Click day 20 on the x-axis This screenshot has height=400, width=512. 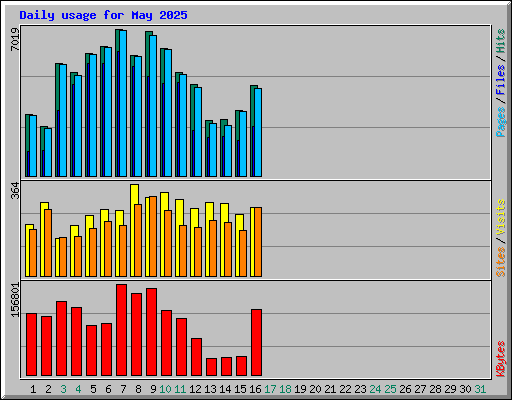pyautogui.click(x=315, y=389)
